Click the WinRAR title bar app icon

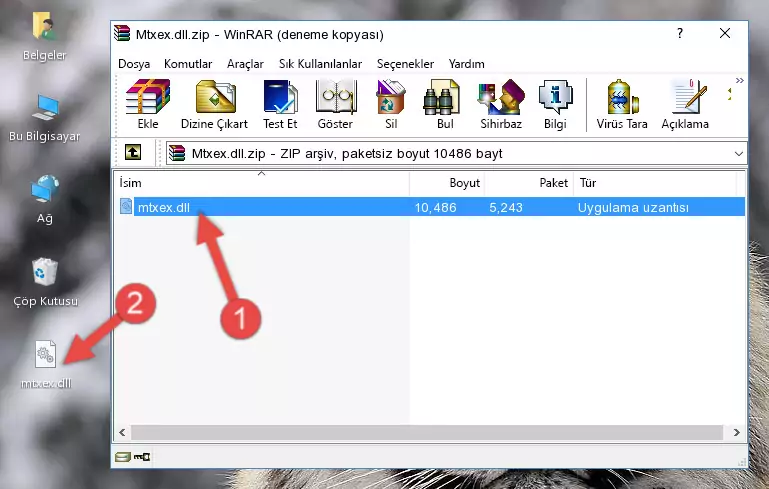coord(122,33)
